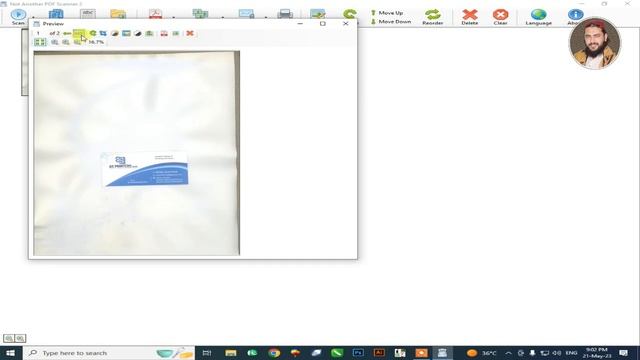640x360 pixels.
Task: Open the Image editing icon in the main toolbar
Action: [x=318, y=15]
